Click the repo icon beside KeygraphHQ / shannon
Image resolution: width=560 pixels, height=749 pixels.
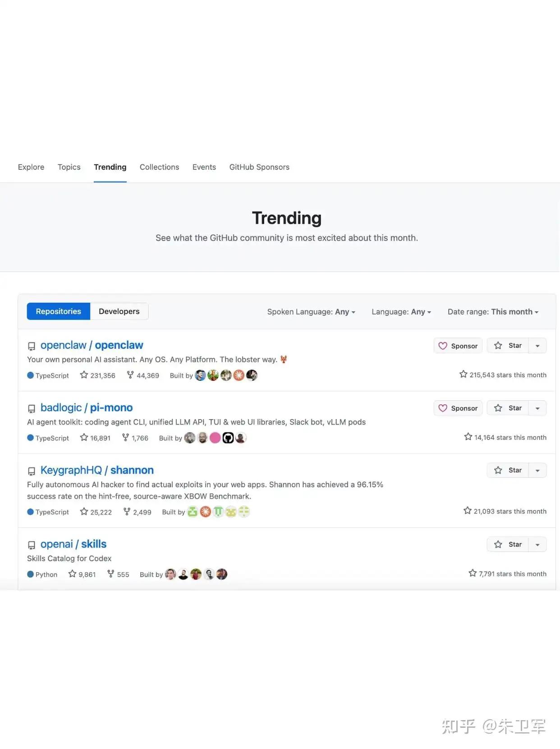[32, 472]
